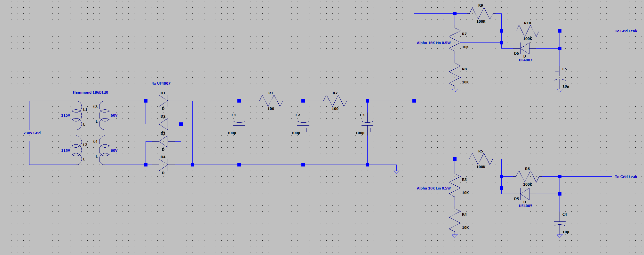
Task: Click the '60V' label beside L3
Action: pos(114,115)
